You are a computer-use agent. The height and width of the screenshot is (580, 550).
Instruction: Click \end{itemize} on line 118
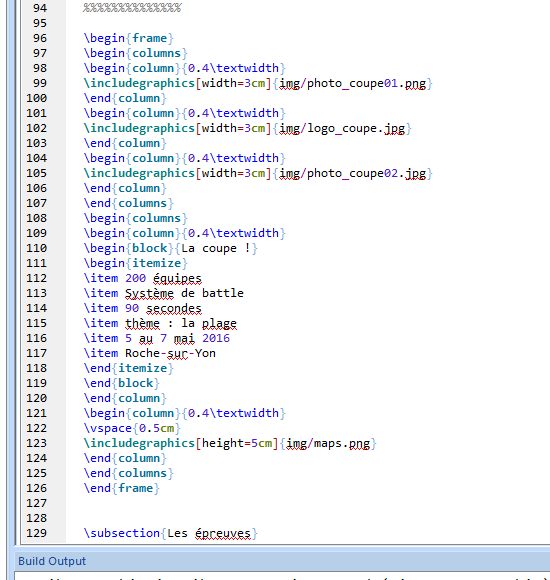point(128,368)
